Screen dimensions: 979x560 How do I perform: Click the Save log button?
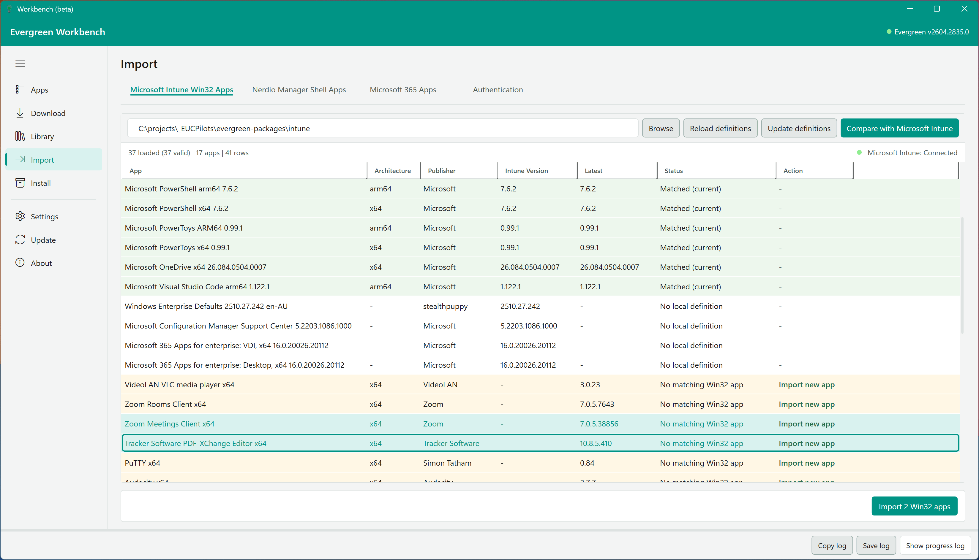point(876,545)
